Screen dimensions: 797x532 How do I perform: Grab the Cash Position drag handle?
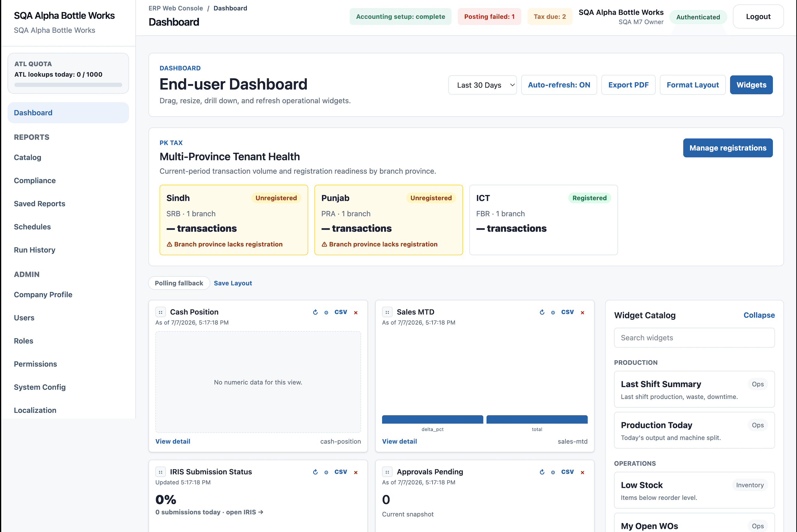pos(161,312)
